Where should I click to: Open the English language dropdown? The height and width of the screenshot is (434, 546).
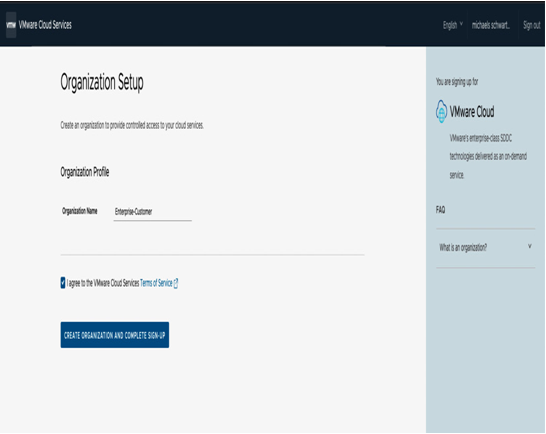tap(453, 25)
